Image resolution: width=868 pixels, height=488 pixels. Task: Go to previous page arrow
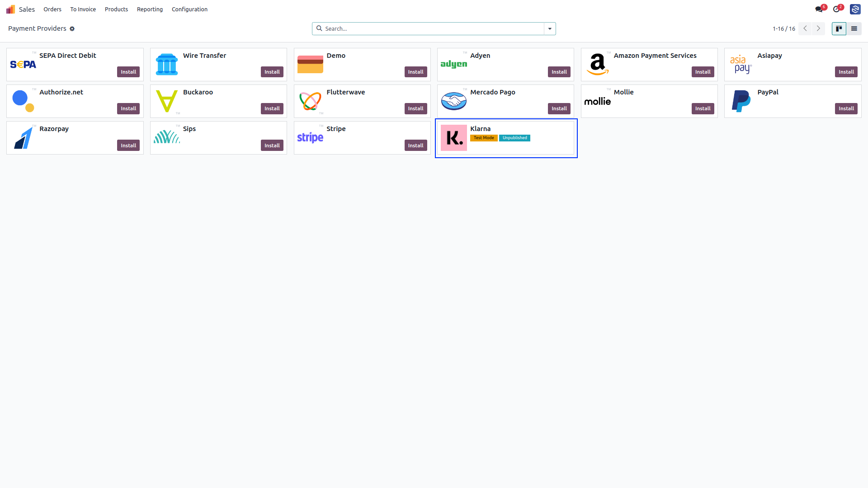(x=805, y=28)
